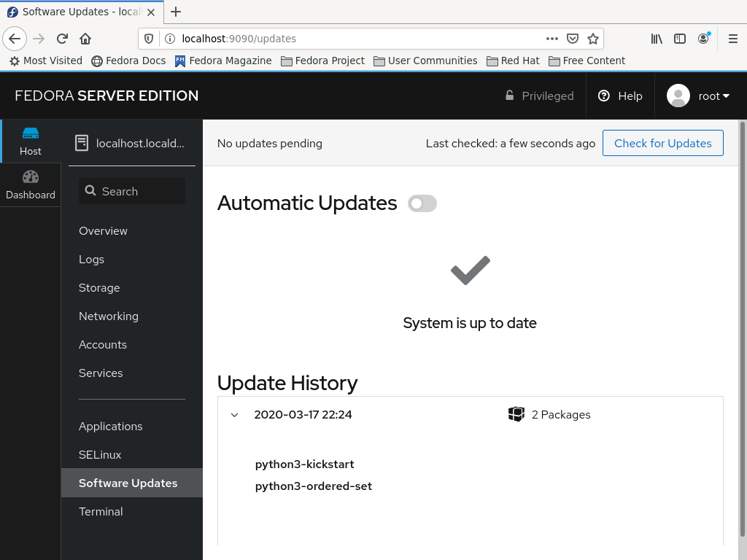Viewport: 747px width, 560px height.
Task: Open the Free Content bookmarks folder
Action: (587, 61)
